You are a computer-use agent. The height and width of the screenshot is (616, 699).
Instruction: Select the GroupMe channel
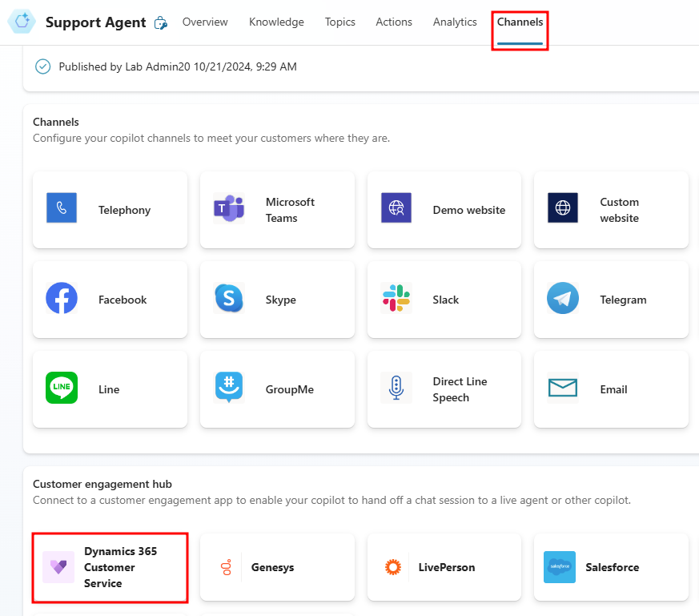[277, 389]
